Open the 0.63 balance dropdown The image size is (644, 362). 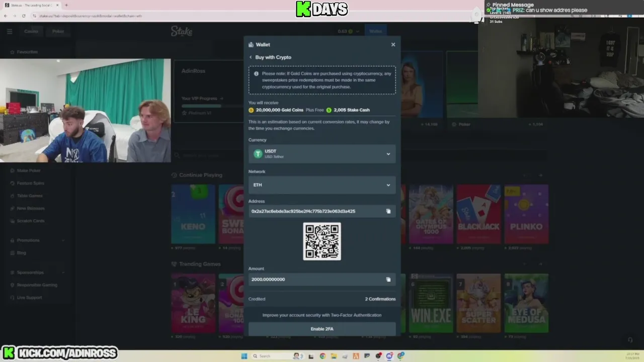348,31
